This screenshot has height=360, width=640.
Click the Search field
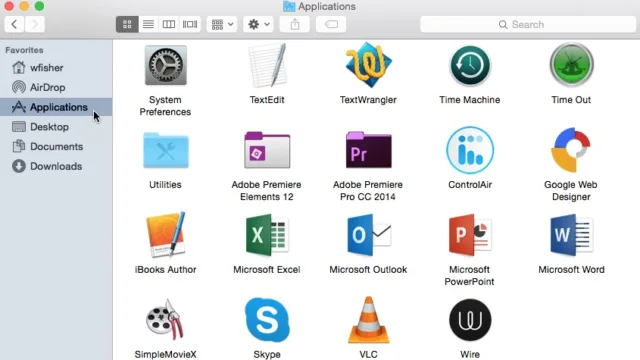click(528, 24)
